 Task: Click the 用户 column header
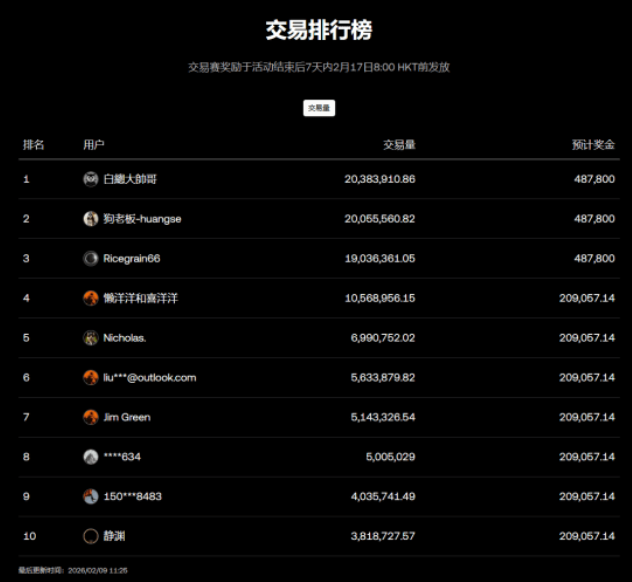click(94, 145)
